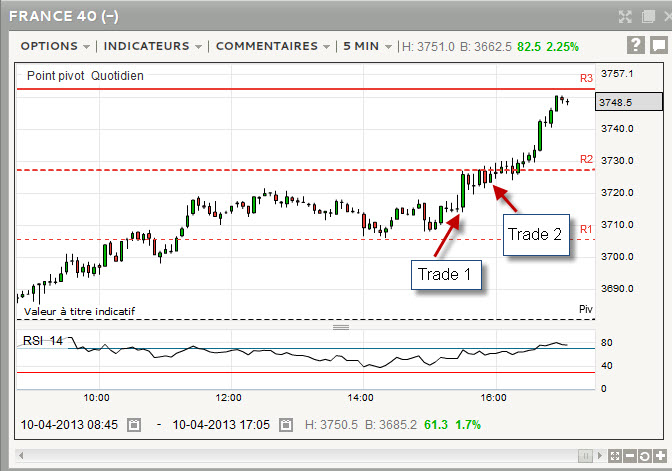This screenshot has height=471, width=672.
Task: Click the FRANCE 40 window title
Action: point(64,16)
